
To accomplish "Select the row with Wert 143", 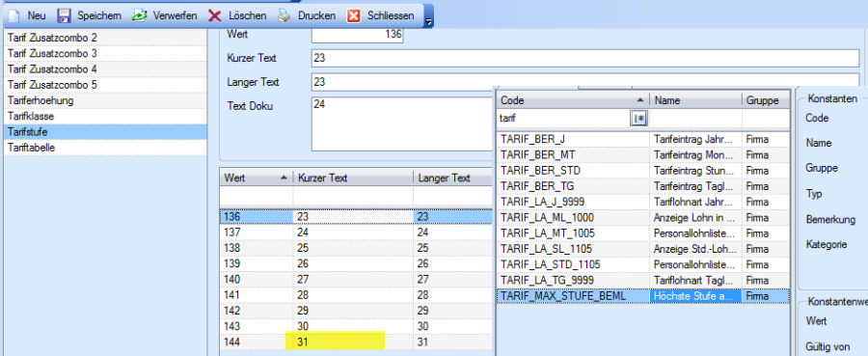I will tap(356, 327).
